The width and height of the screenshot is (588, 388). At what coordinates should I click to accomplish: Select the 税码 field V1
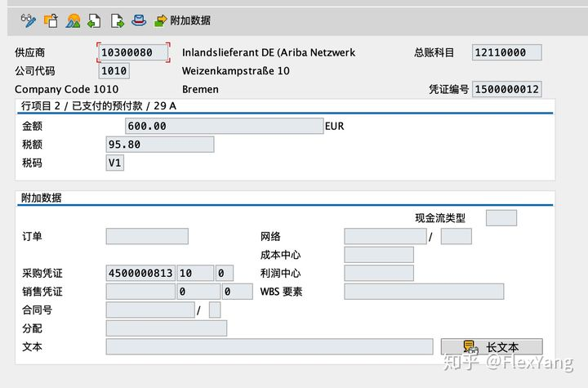(115, 163)
